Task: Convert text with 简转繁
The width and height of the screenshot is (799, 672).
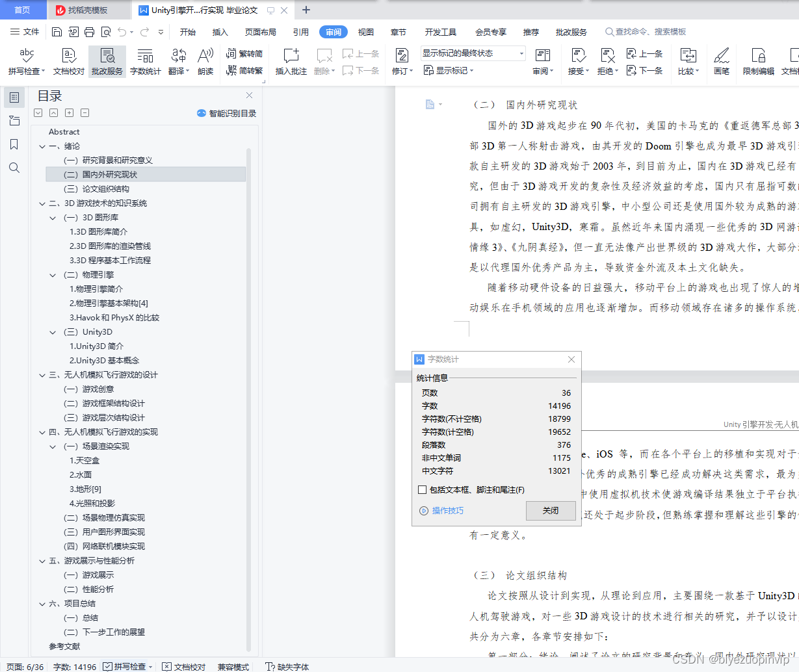Action: tap(244, 70)
